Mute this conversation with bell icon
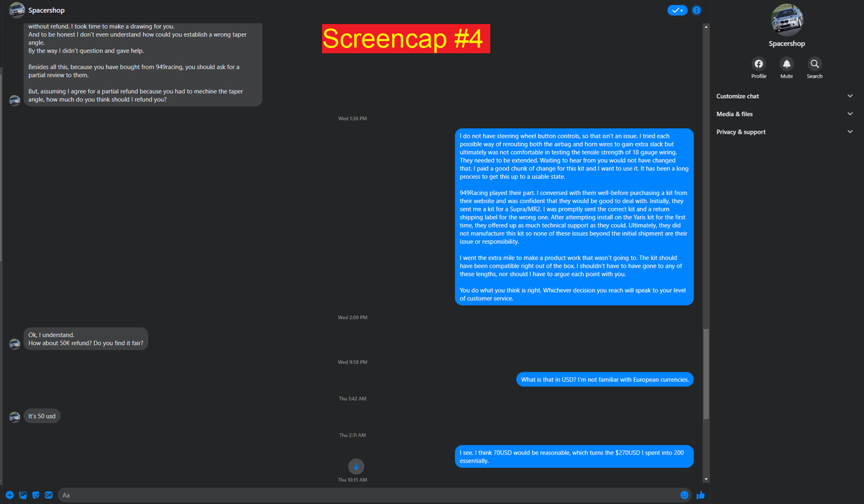 click(786, 64)
